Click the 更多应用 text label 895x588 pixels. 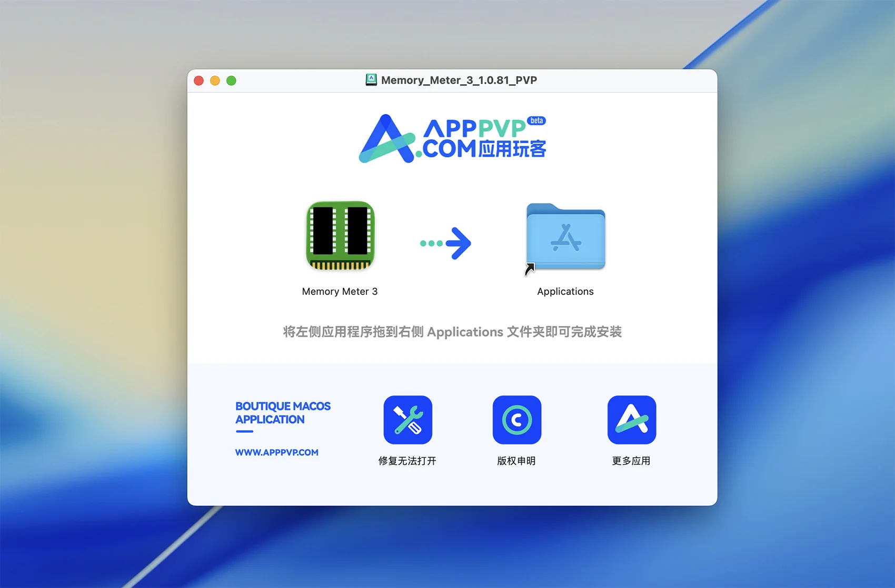coord(631,461)
